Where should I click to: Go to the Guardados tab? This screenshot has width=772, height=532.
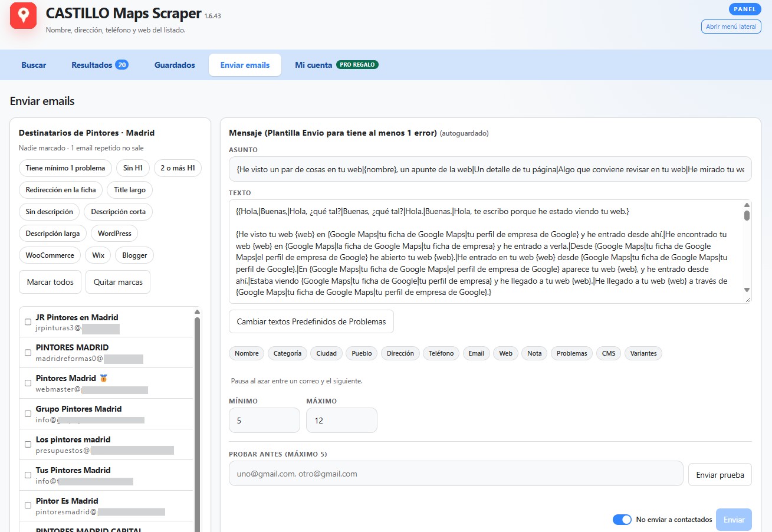(175, 65)
